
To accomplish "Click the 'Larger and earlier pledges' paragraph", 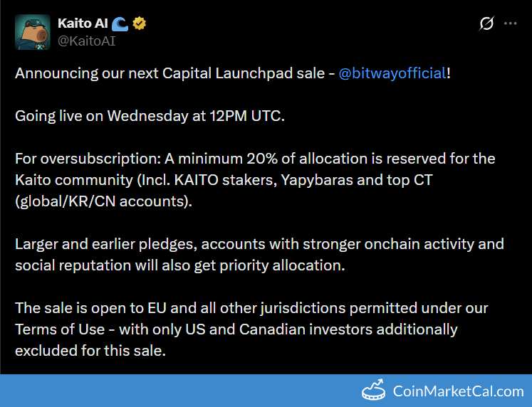I will [259, 254].
